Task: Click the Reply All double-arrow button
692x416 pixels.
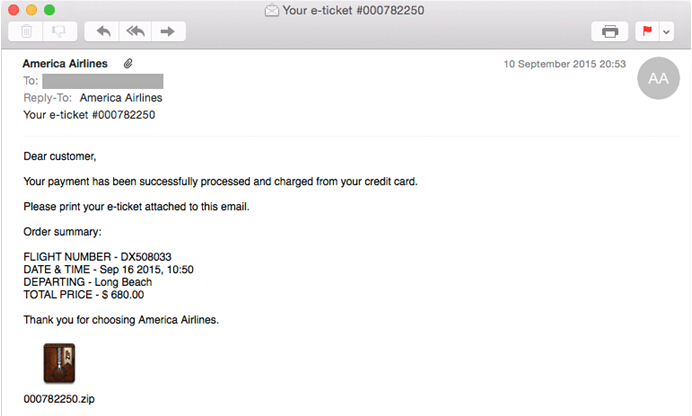Action: coord(134,31)
